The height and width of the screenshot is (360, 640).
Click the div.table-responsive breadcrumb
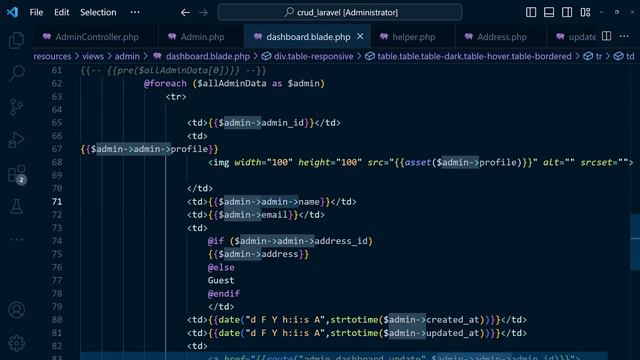click(x=313, y=56)
